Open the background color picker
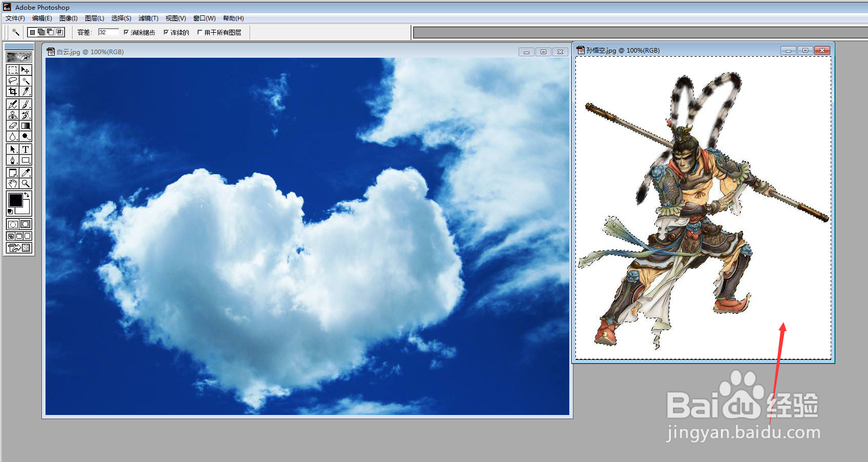868x462 pixels. tap(26, 210)
